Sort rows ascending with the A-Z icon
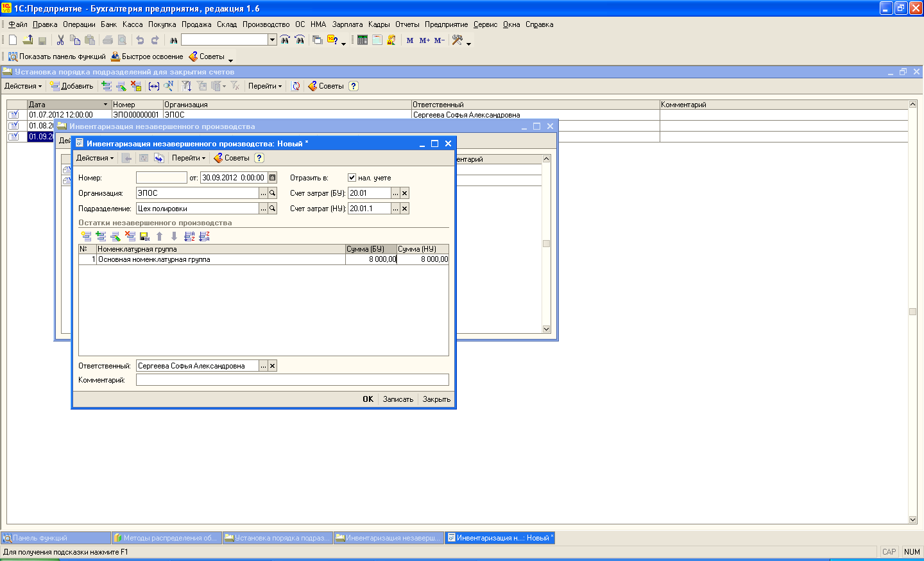This screenshot has width=924, height=561. click(x=189, y=236)
